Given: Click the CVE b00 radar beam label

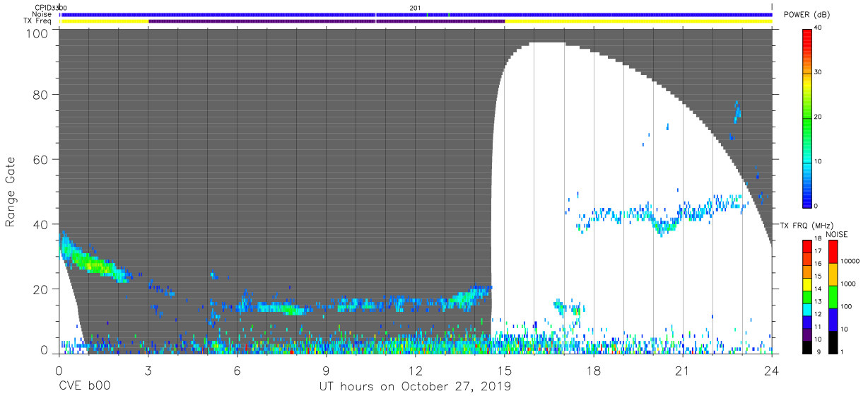Looking at the screenshot, I should point(84,386).
